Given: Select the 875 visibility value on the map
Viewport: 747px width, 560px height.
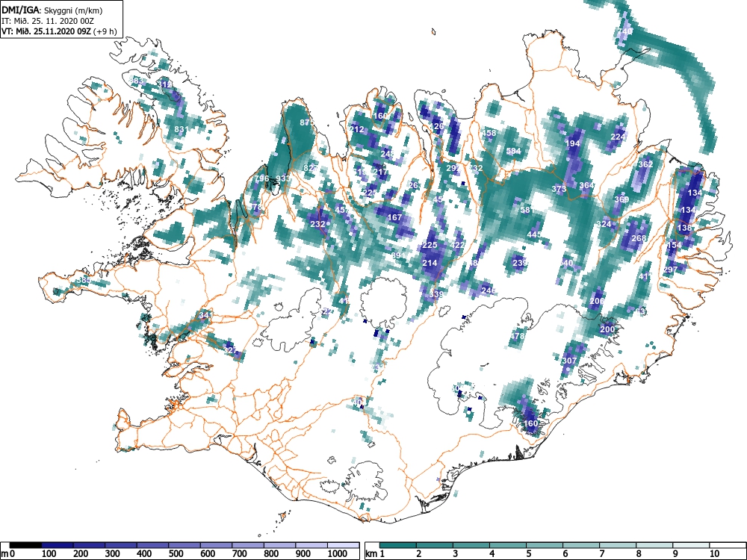Looking at the screenshot, I should point(307,122).
